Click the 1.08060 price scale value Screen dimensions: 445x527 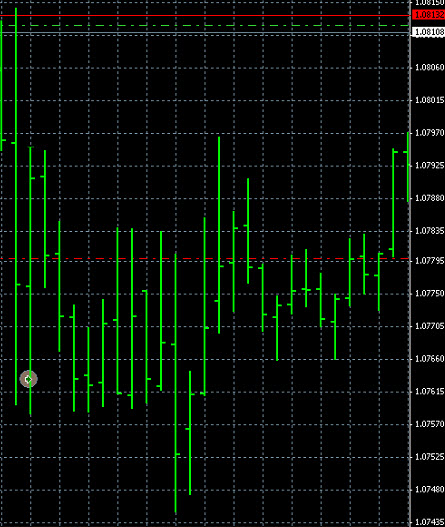[430, 68]
